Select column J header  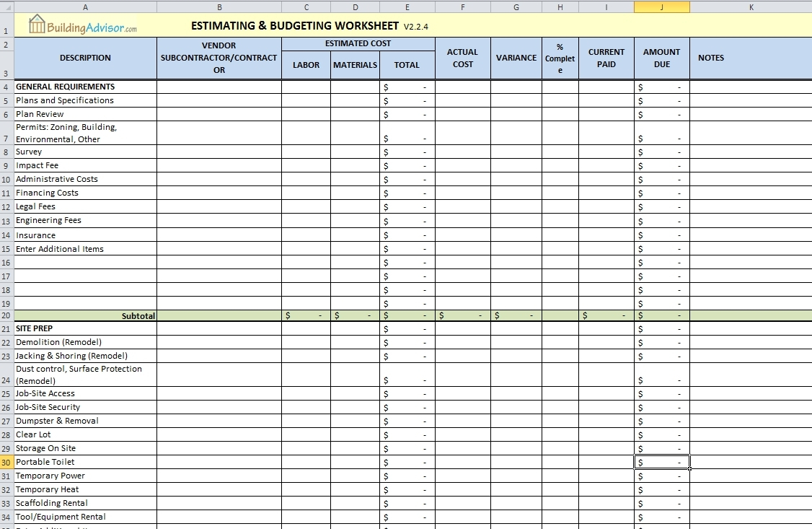(662, 6)
